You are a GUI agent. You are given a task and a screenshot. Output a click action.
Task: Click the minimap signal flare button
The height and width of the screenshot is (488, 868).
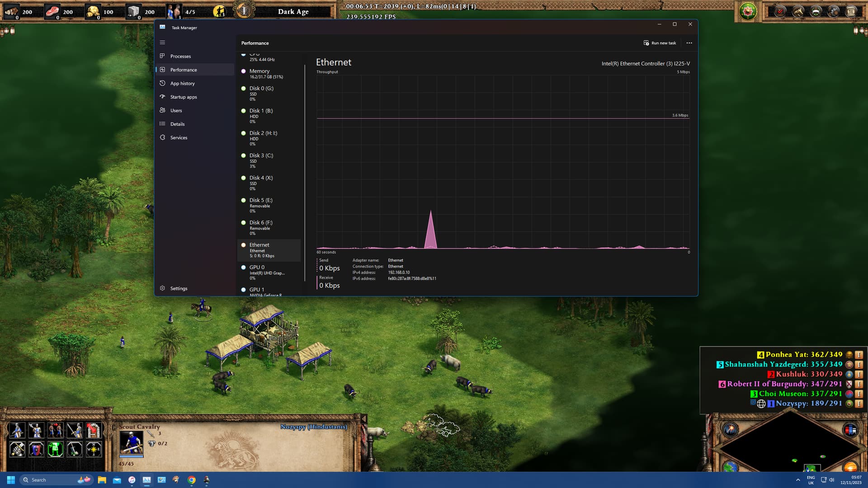[731, 429]
